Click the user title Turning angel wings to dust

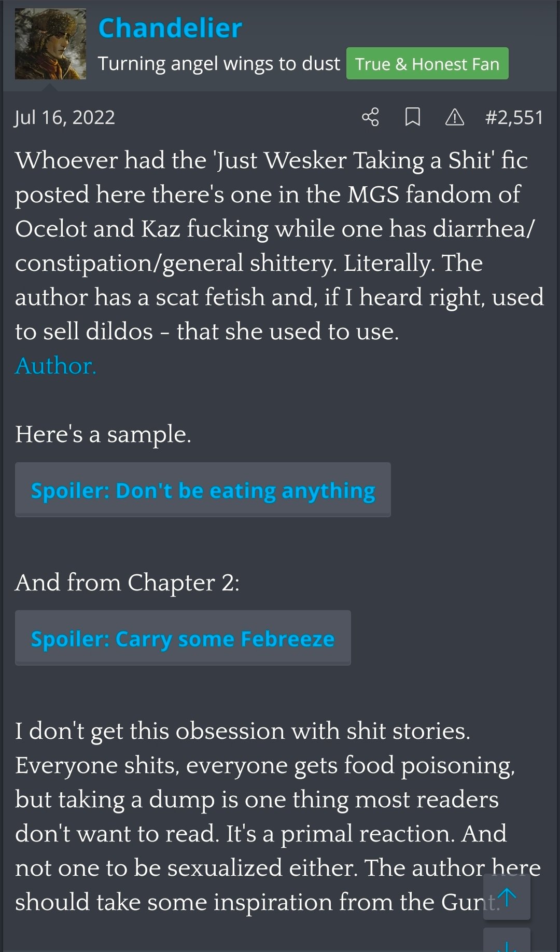pos(219,64)
